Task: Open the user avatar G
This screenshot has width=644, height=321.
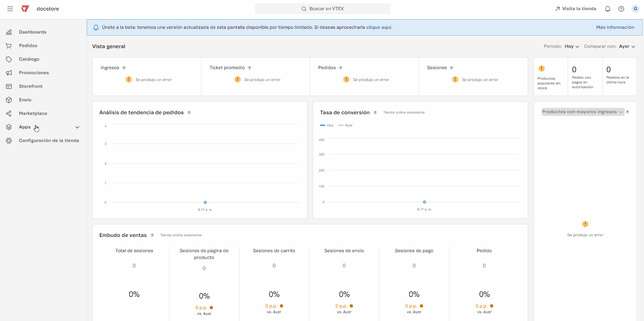Action: pyautogui.click(x=636, y=9)
